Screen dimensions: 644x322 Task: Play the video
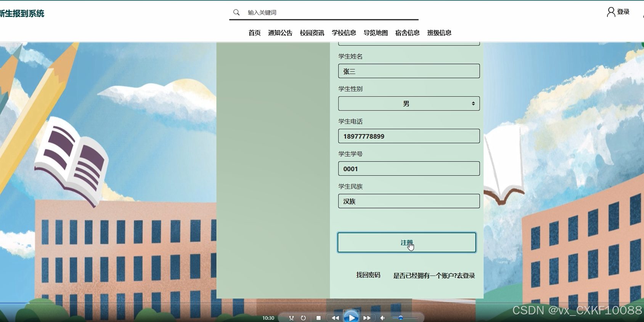(351, 317)
